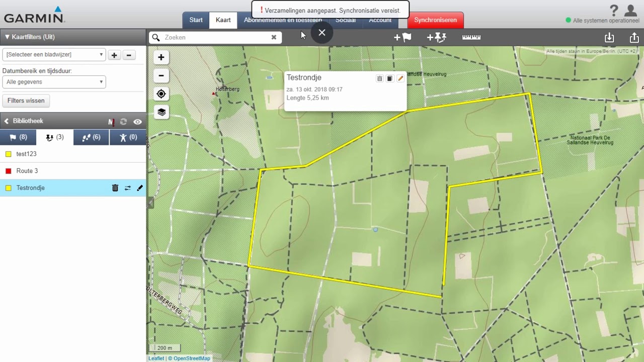Dismiss notification with round X button

click(x=322, y=33)
